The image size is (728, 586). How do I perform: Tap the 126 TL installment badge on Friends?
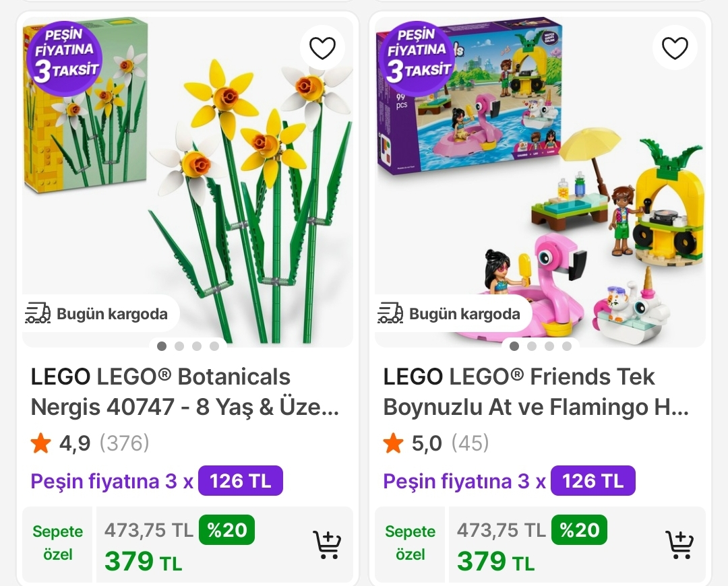593,481
